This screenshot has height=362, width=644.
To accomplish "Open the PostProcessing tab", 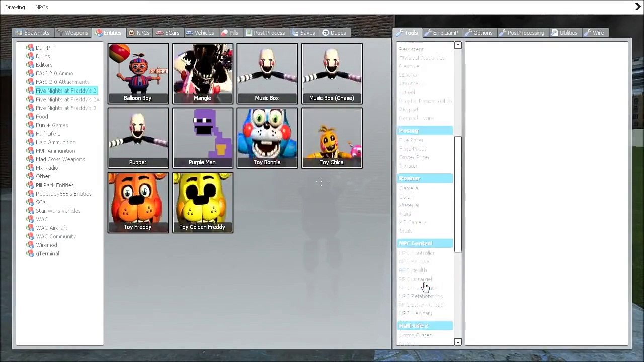I will pyautogui.click(x=522, y=33).
